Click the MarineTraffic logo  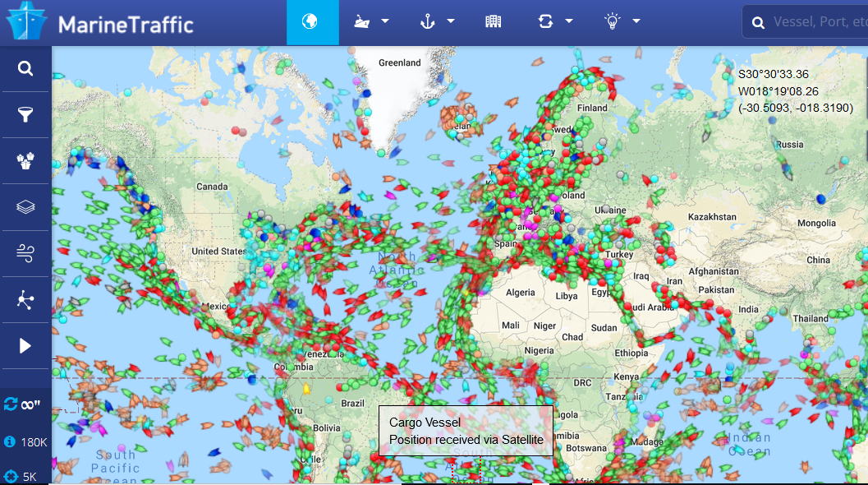click(x=99, y=23)
